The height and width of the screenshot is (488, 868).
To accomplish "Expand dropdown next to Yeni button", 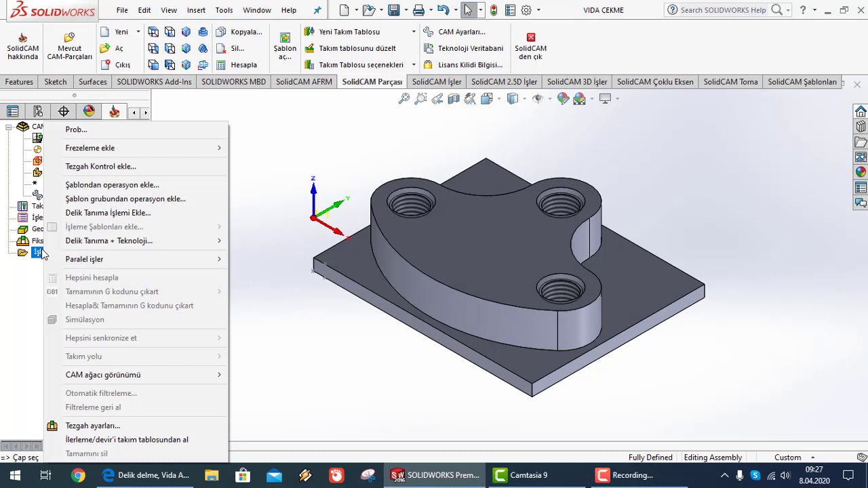I will tap(138, 32).
